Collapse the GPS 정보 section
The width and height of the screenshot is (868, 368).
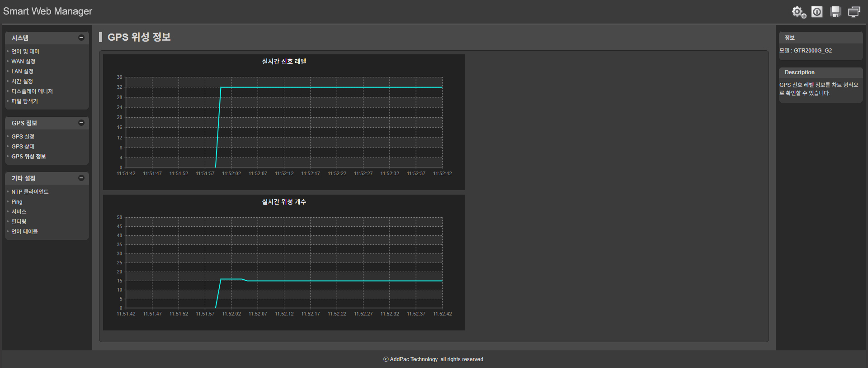pos(81,123)
